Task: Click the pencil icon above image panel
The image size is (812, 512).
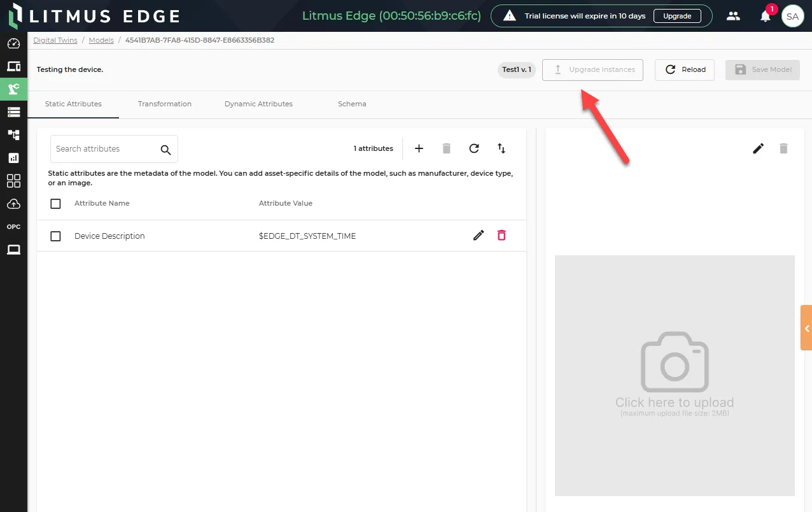Action: coord(759,148)
